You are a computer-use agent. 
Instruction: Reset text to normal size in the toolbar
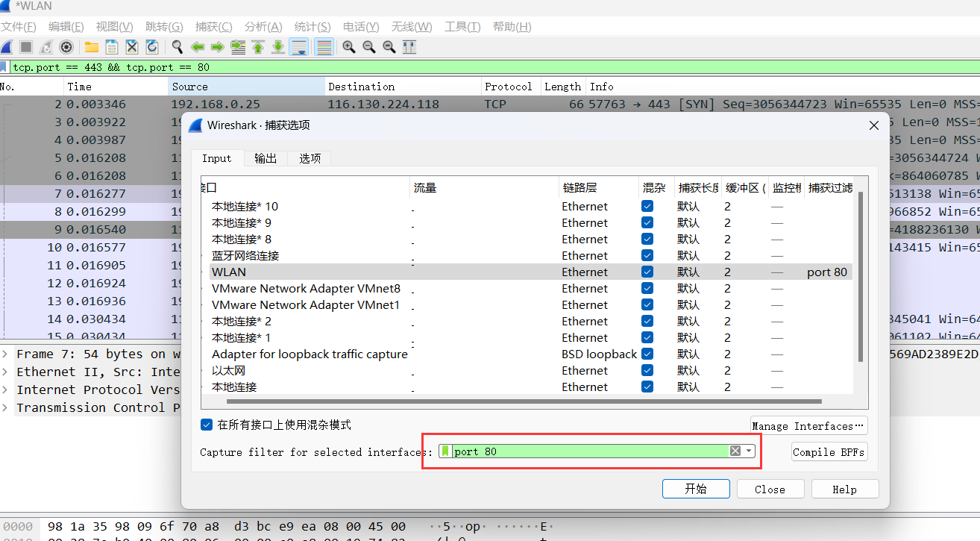389,47
